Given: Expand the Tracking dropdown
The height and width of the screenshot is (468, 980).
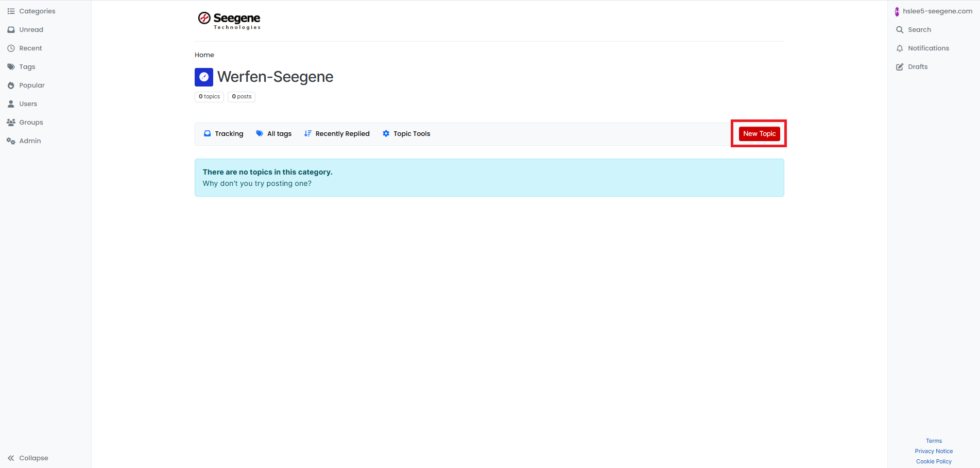Looking at the screenshot, I should 223,134.
